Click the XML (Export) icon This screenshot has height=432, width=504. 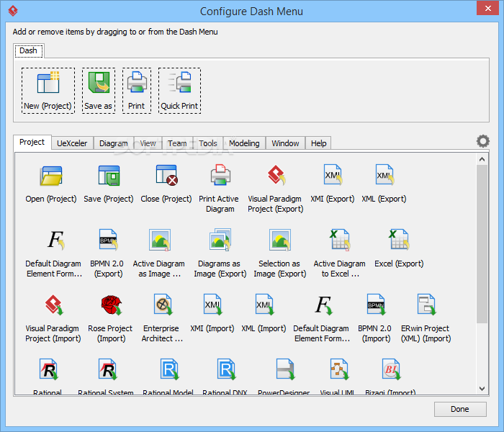coord(384,175)
